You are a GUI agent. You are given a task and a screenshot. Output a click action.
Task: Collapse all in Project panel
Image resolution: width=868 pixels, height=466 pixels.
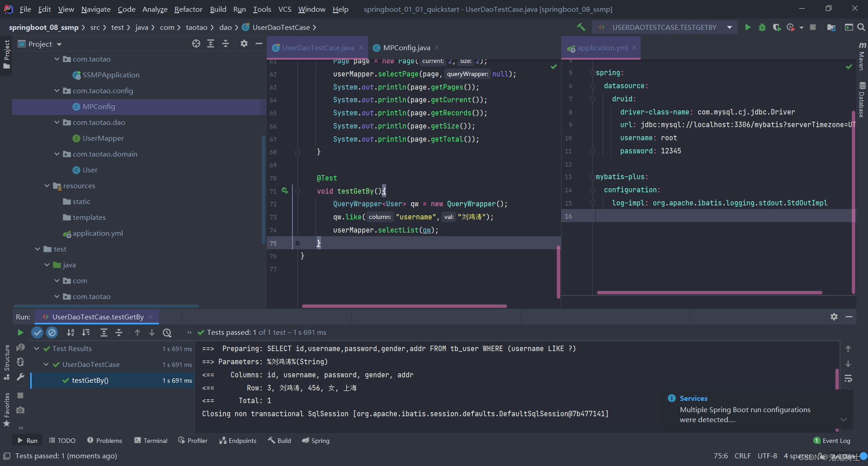(226, 43)
